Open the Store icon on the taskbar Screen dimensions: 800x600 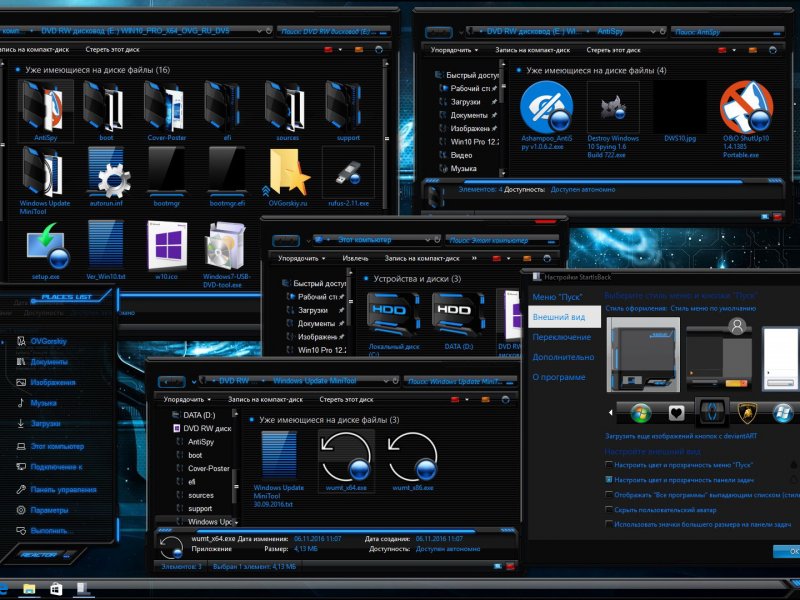(56, 589)
